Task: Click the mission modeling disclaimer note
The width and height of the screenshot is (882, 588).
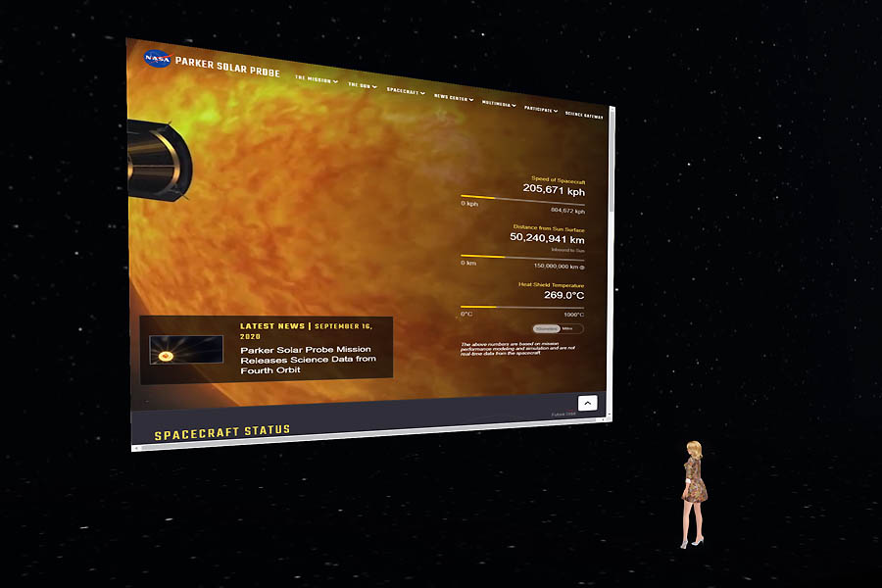Action: pos(517,348)
